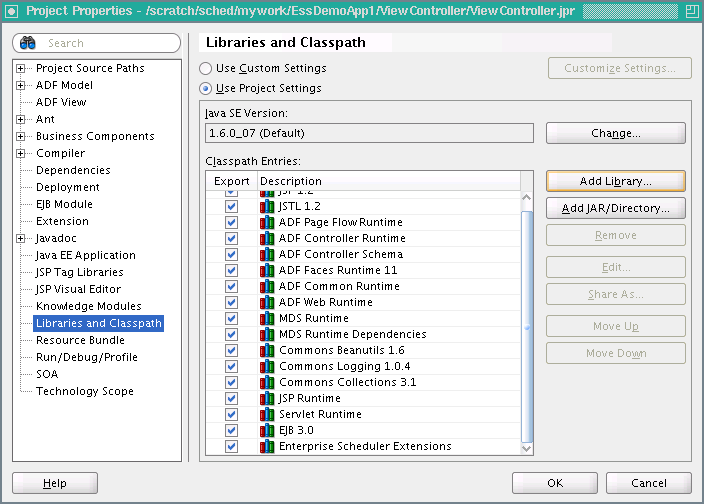The height and width of the screenshot is (504, 704).
Task: Click the MDS Runtime Dependencies library icon
Action: (267, 334)
